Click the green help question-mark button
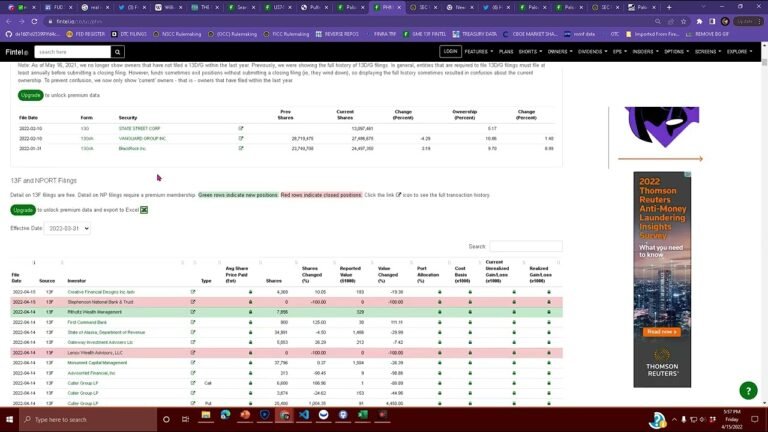 748,390
